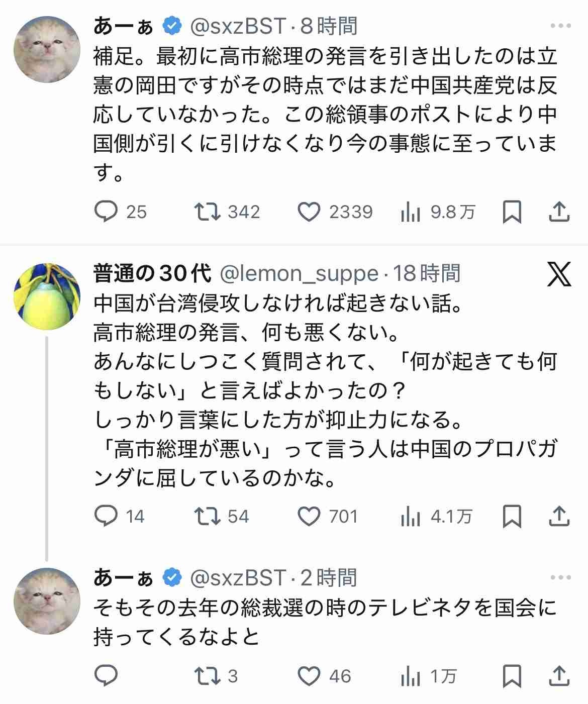Open more options on the first post
The width and height of the screenshot is (588, 704).
[x=560, y=26]
